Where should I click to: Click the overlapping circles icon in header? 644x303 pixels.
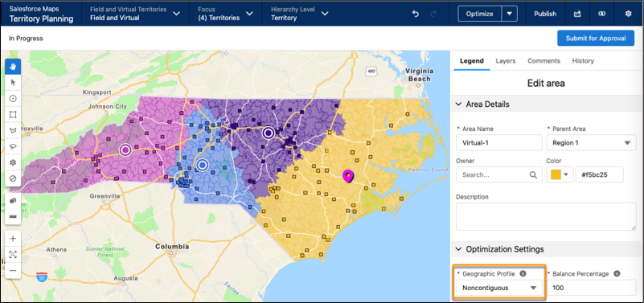601,14
